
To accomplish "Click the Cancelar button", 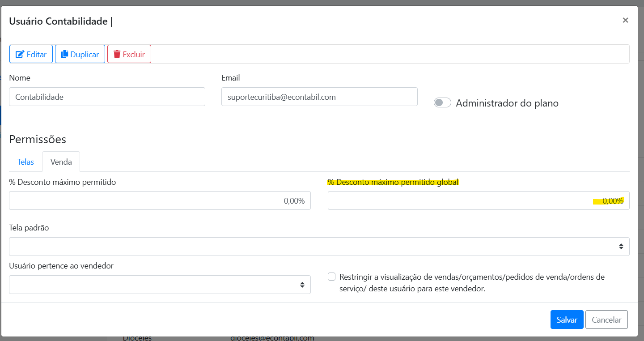I will tap(606, 320).
